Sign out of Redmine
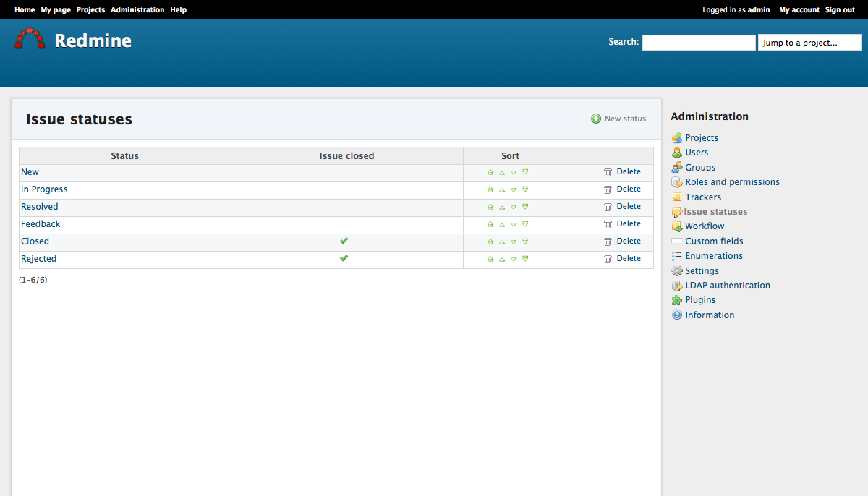 point(840,9)
